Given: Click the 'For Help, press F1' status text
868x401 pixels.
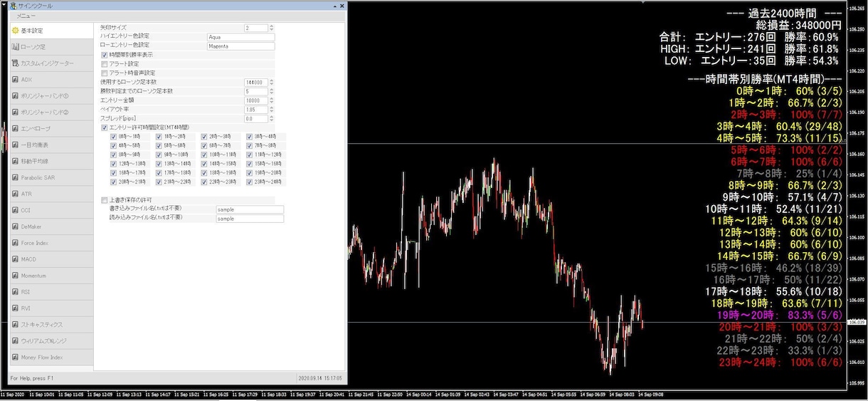Looking at the screenshot, I should [x=32, y=377].
